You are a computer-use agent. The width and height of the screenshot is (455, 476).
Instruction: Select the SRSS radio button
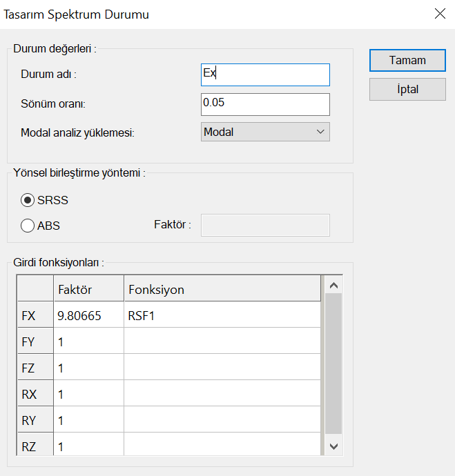click(x=28, y=200)
